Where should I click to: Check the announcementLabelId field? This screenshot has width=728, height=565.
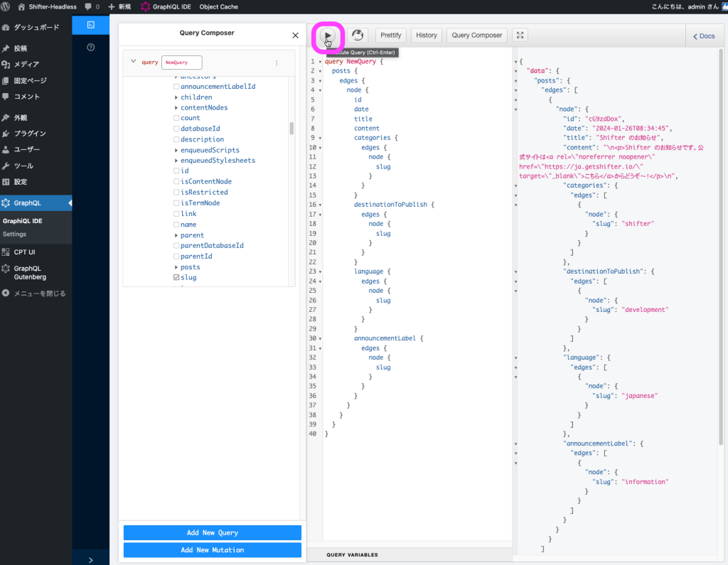pyautogui.click(x=176, y=87)
